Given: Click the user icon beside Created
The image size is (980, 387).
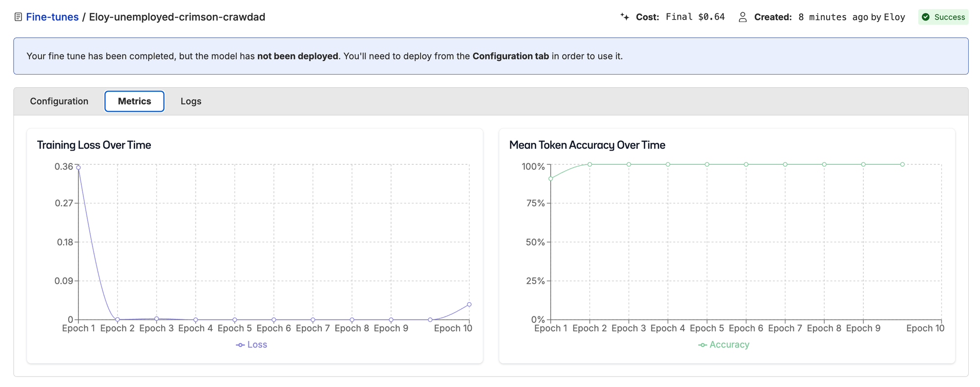Looking at the screenshot, I should (743, 17).
